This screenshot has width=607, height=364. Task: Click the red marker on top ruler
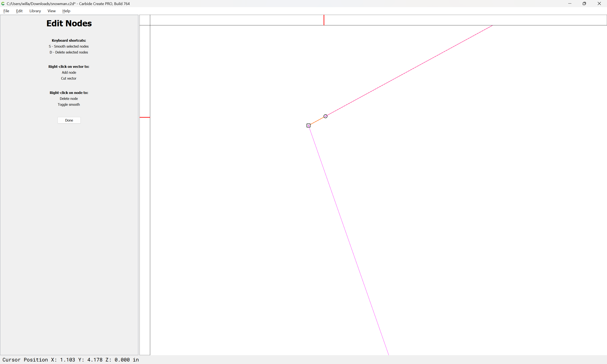click(x=324, y=20)
